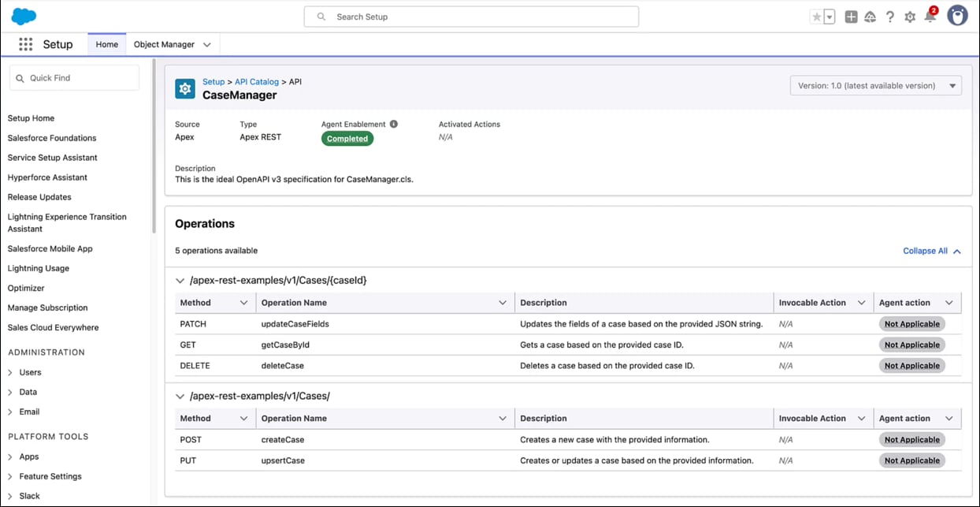Expand the Email tree node
980x507 pixels.
tap(11, 412)
